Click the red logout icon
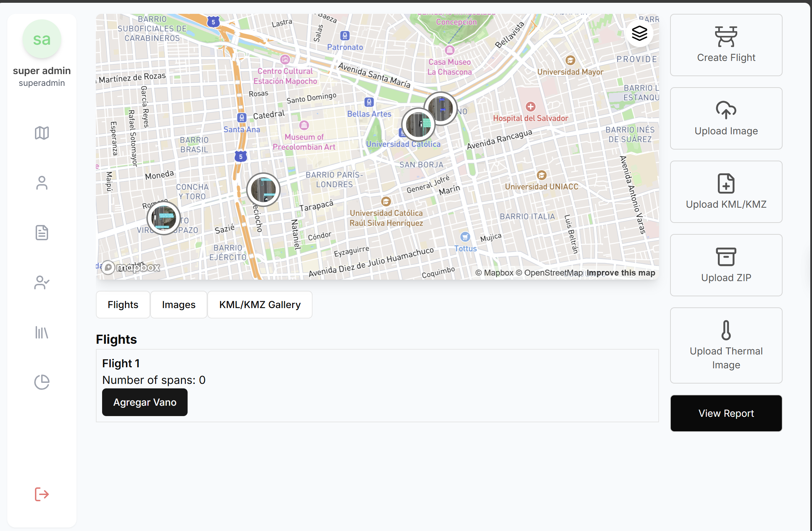Viewport: 812px width, 531px height. point(42,494)
